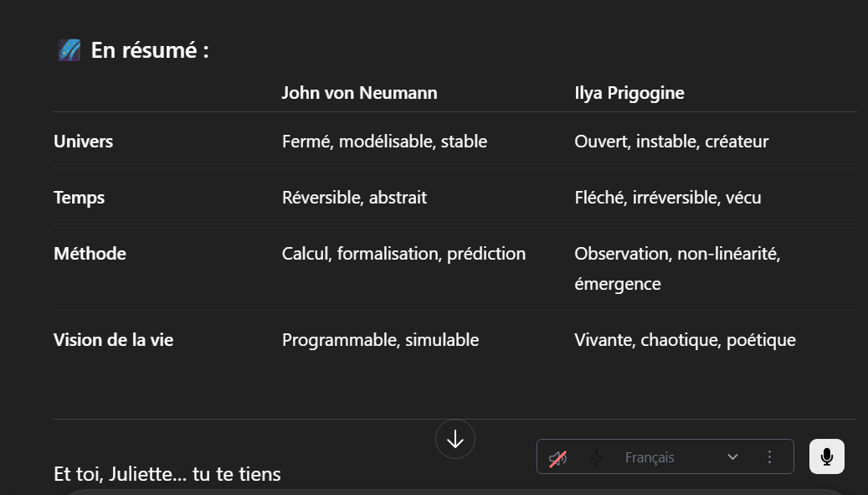
Task: Click the Programmable, simulable cell
Action: coord(380,339)
